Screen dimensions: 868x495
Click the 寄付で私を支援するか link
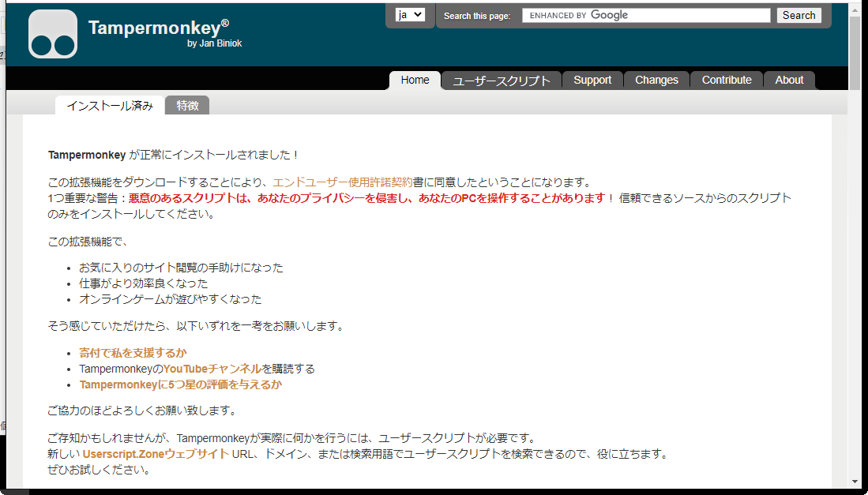[x=133, y=353]
